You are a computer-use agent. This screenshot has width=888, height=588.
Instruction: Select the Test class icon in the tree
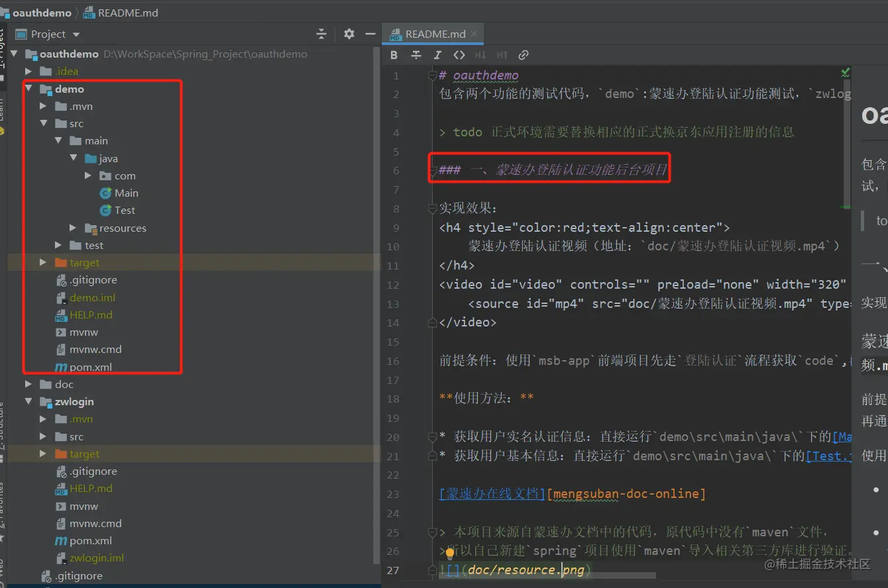105,211
